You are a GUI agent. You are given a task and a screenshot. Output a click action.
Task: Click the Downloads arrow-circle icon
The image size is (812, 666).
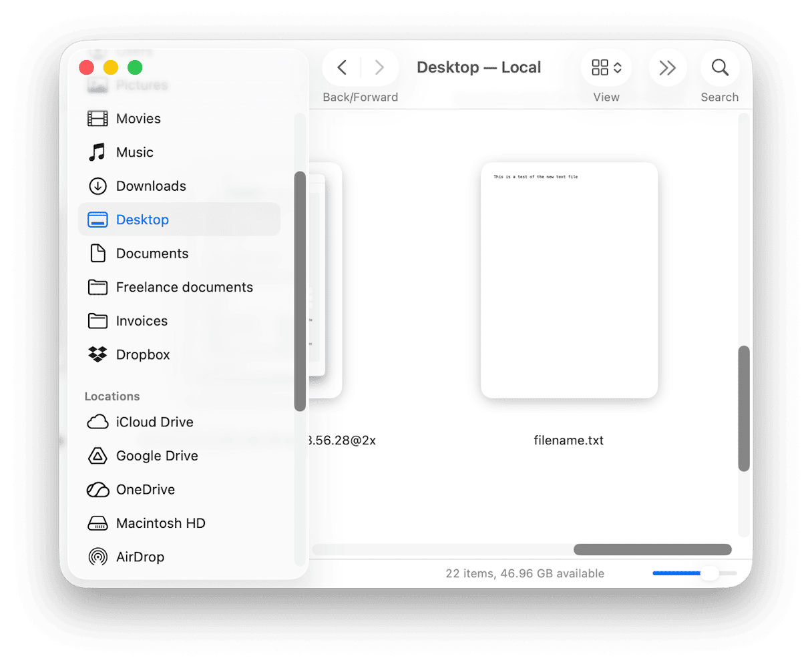[x=97, y=186]
